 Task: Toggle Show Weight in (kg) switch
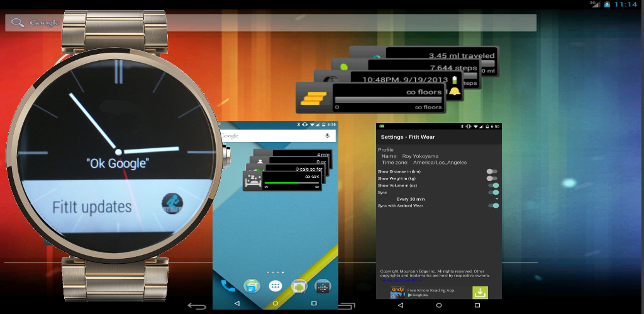pos(492,178)
